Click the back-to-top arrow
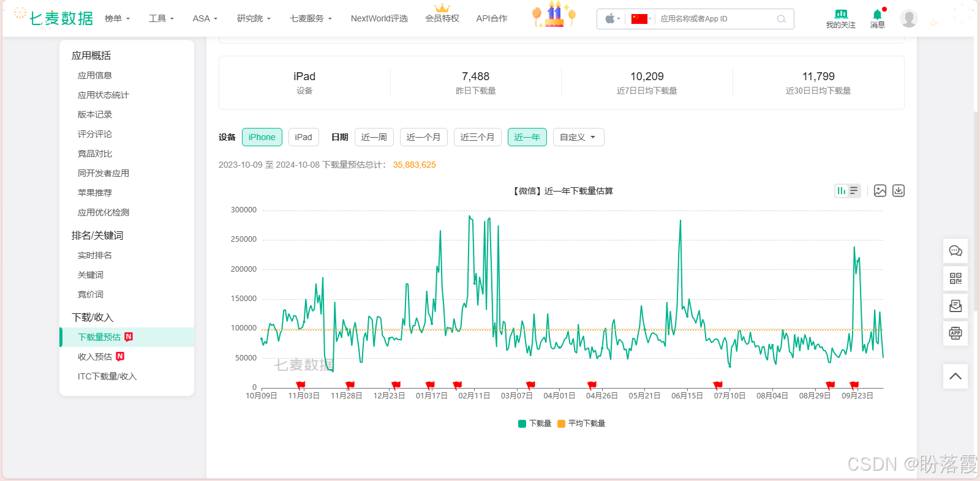The image size is (980, 481). [x=956, y=376]
